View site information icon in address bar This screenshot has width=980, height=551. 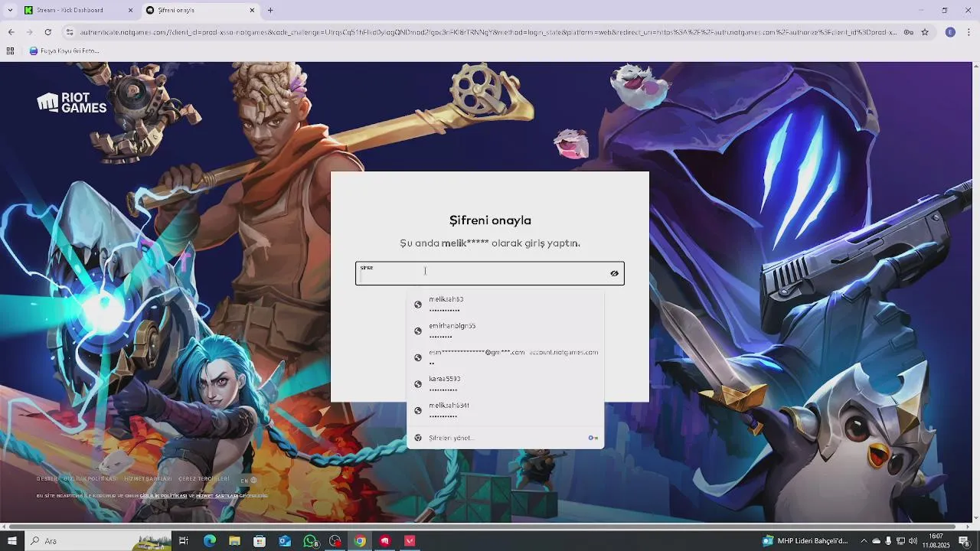[70, 32]
